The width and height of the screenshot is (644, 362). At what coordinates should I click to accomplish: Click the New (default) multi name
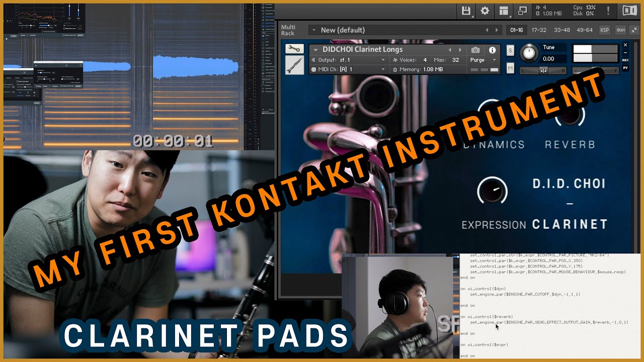[x=343, y=30]
